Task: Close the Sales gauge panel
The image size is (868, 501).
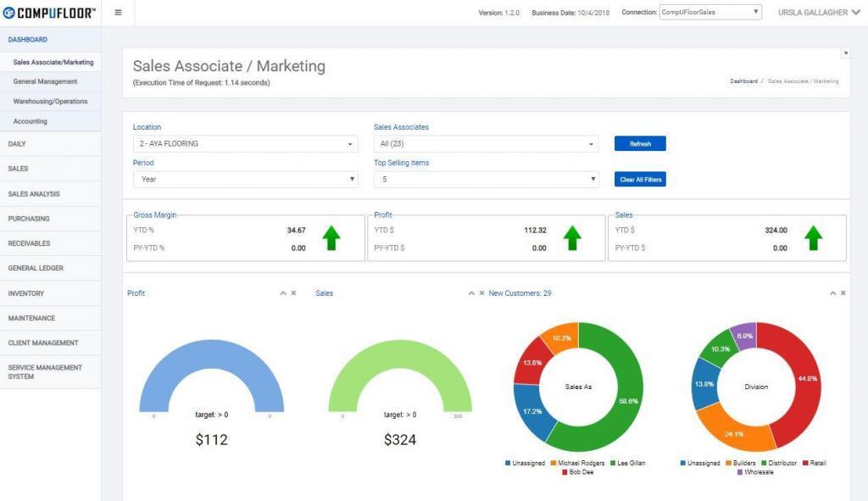Action: tap(481, 292)
